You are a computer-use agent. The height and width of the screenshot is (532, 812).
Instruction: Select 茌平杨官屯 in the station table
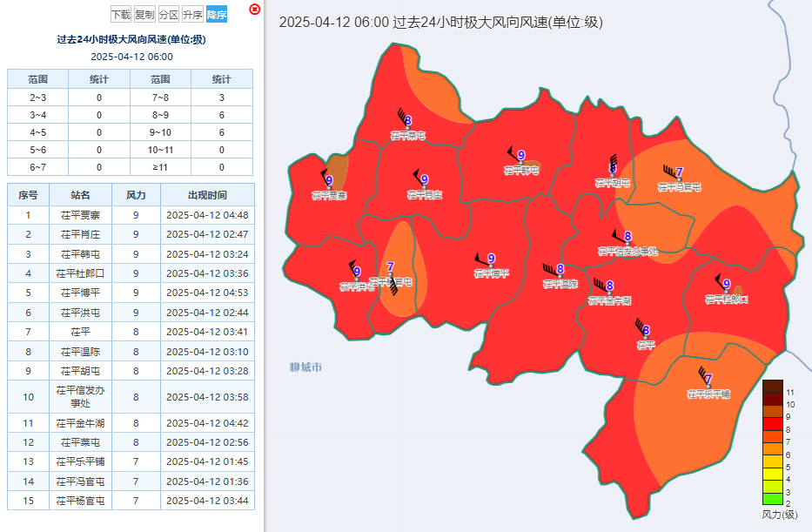pos(80,501)
